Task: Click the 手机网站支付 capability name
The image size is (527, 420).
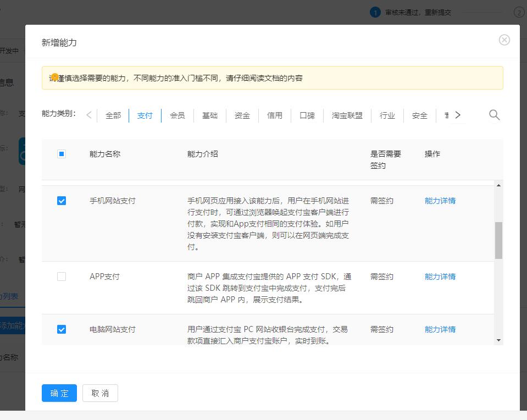Action: (x=112, y=201)
